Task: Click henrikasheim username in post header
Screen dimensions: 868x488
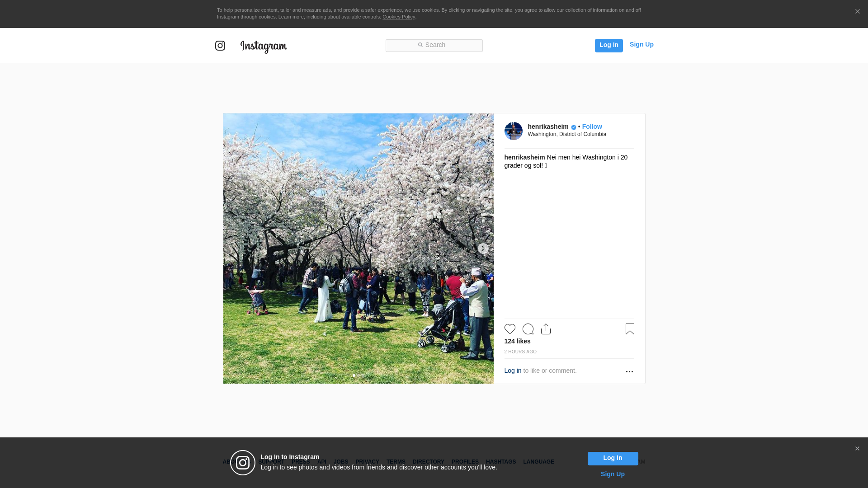Action: tap(548, 127)
